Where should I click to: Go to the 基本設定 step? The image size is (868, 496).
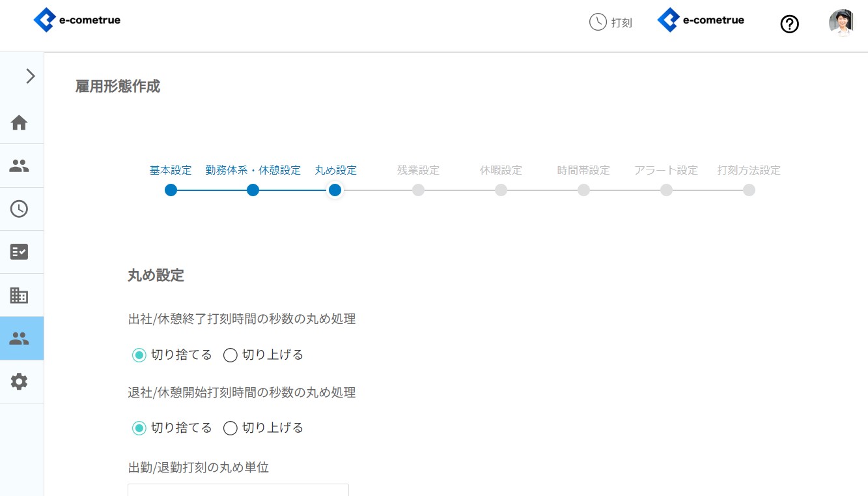coord(171,190)
